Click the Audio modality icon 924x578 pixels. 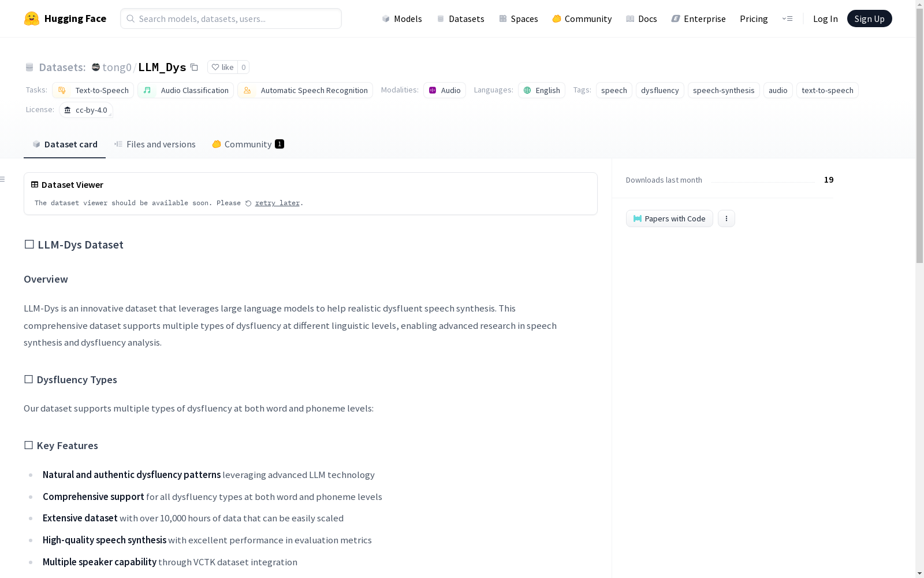pos(433,90)
